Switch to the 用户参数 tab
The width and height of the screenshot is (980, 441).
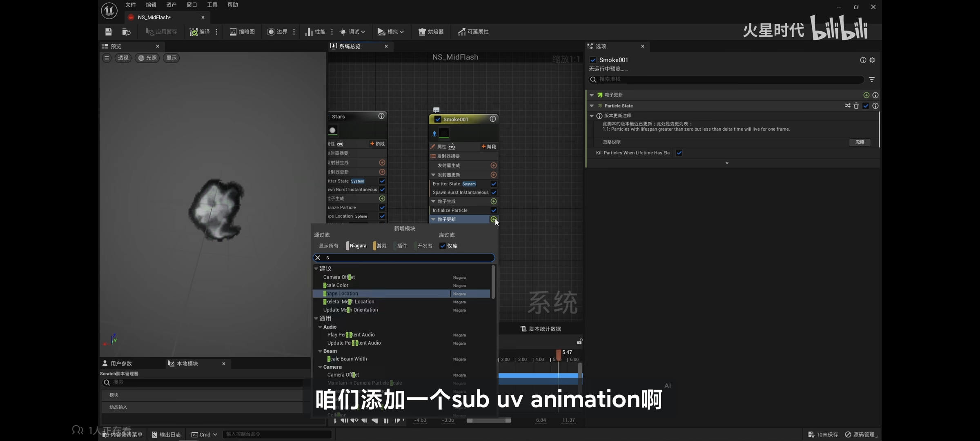[121, 363]
